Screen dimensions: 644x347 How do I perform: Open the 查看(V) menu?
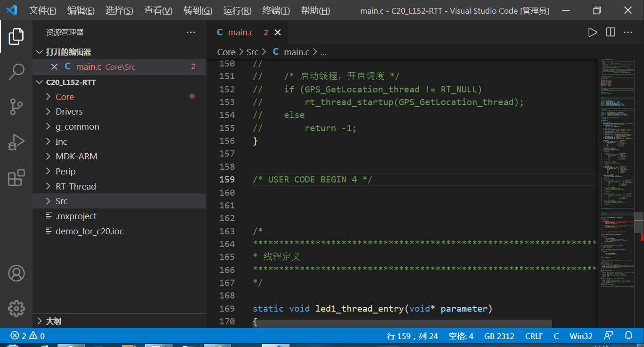coord(158,10)
